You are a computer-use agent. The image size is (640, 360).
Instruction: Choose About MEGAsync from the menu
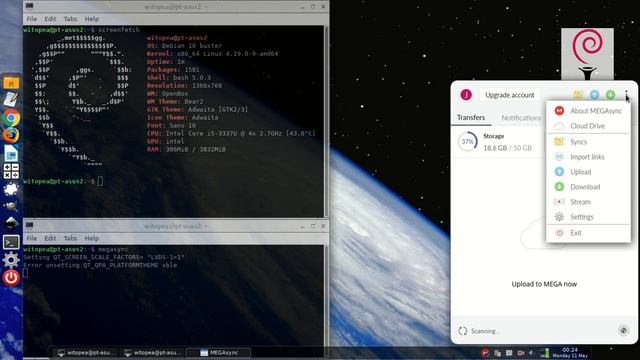(x=588, y=111)
